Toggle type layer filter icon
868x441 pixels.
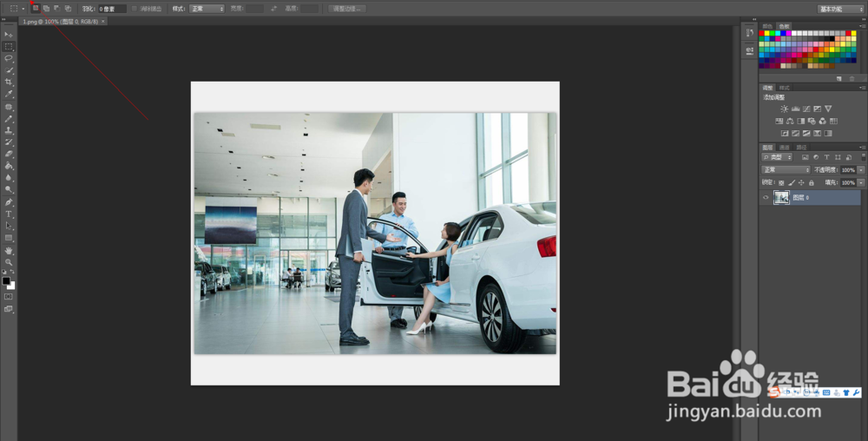tap(826, 158)
